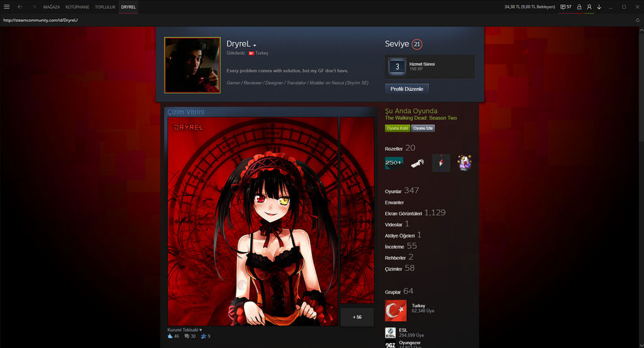This screenshot has width=644, height=348.
Task: Go forward with the right arrow
Action: pos(34,6)
